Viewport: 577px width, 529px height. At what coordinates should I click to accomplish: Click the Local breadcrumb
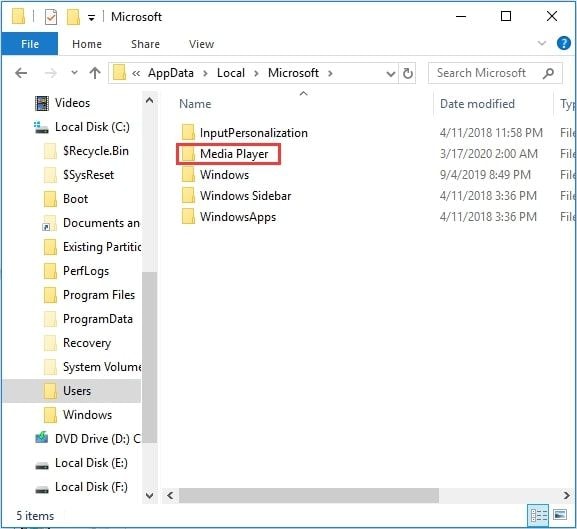[231, 73]
